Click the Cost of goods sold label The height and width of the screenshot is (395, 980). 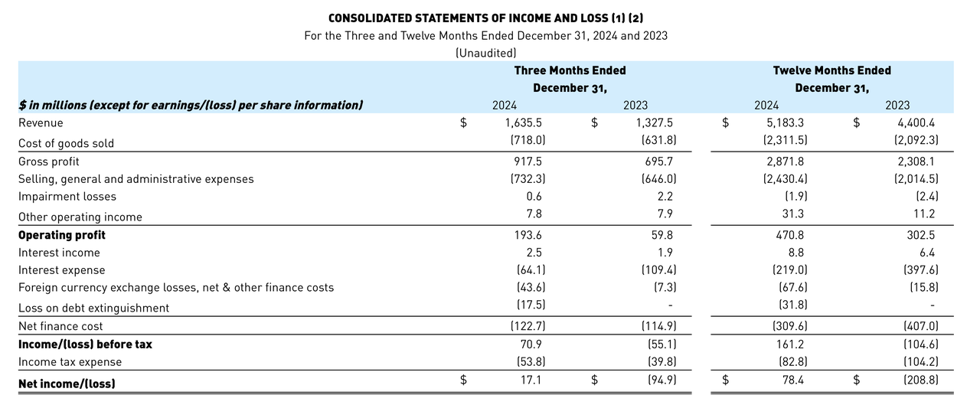[66, 143]
